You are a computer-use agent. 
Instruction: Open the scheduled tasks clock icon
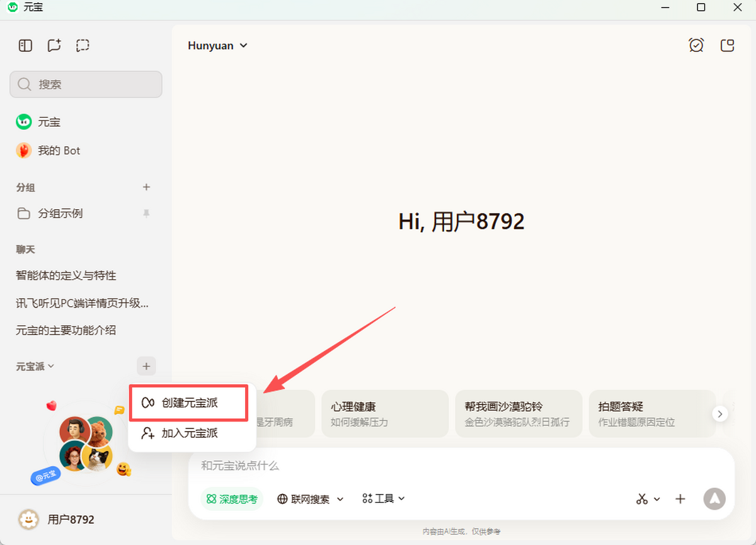point(696,45)
